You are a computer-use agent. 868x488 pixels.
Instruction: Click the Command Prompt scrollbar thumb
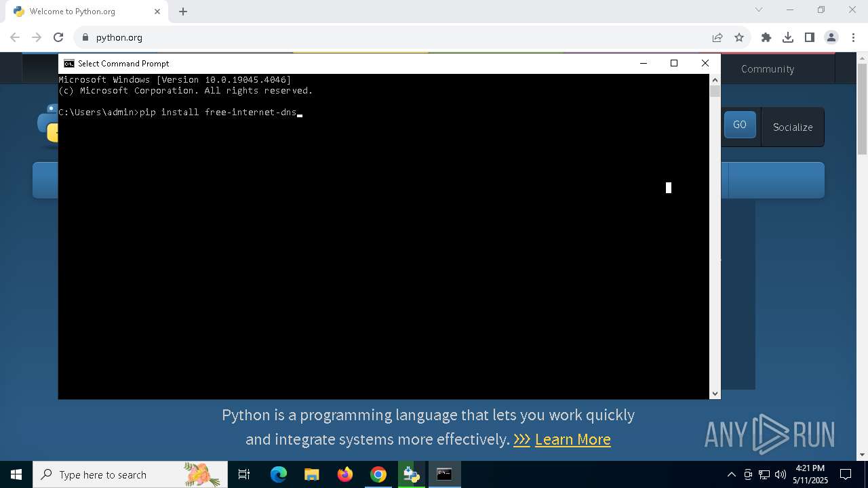click(715, 91)
